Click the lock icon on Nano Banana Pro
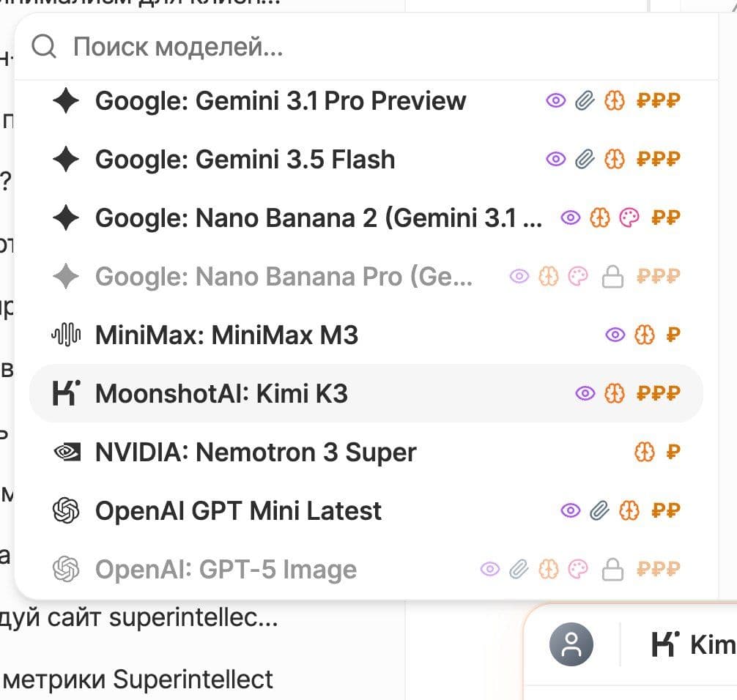The width and height of the screenshot is (737, 700). coord(613,277)
